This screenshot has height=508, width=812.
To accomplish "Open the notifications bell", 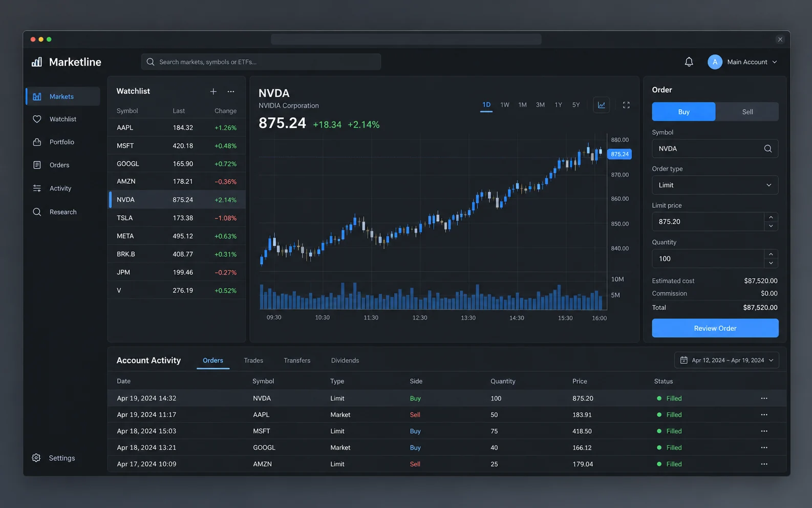I will pos(689,62).
